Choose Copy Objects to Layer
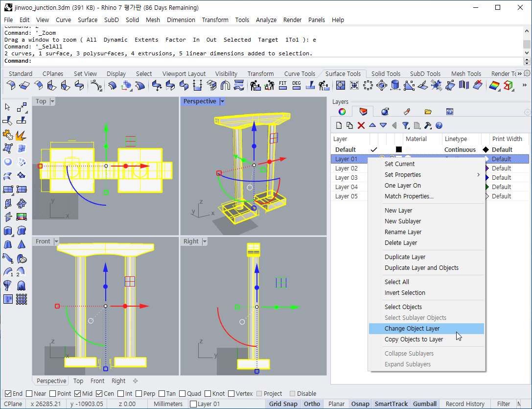 click(x=426, y=339)
